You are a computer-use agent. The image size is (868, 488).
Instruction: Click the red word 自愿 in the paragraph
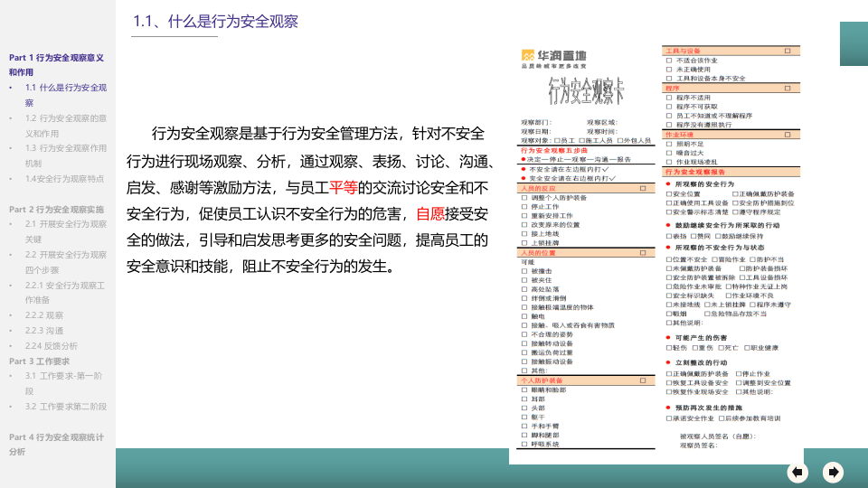430,214
